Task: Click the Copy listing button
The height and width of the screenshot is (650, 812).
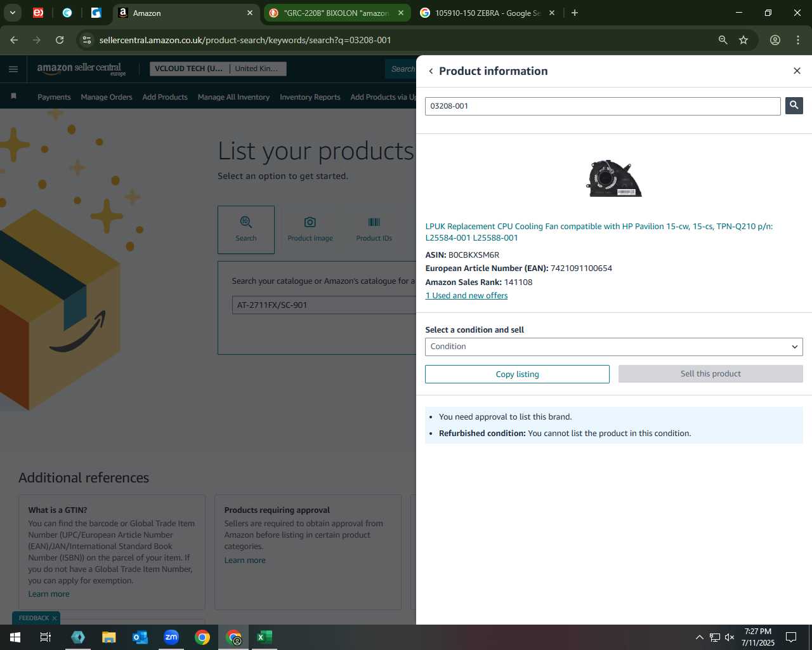Action: pos(517,374)
